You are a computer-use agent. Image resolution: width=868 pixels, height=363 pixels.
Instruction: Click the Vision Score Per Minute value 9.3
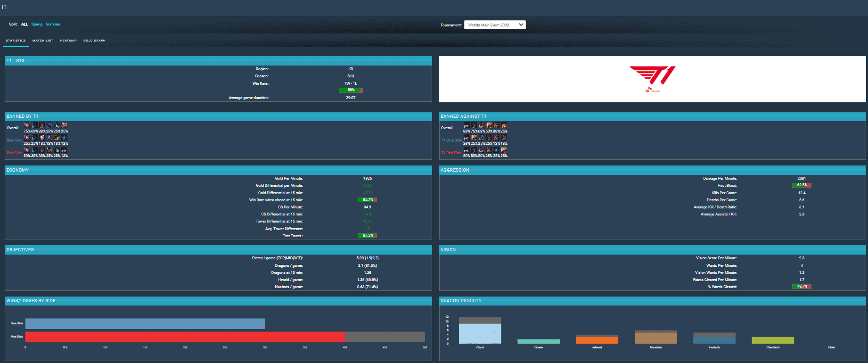(802, 258)
